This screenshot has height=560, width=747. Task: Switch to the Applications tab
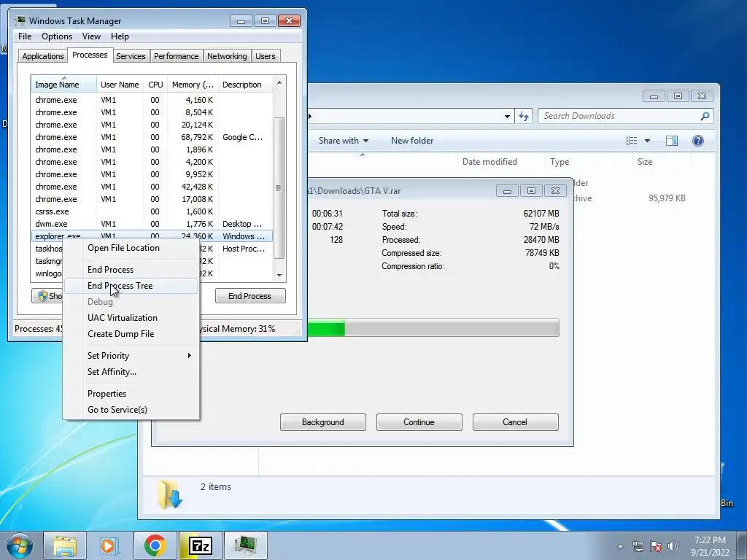click(x=43, y=56)
